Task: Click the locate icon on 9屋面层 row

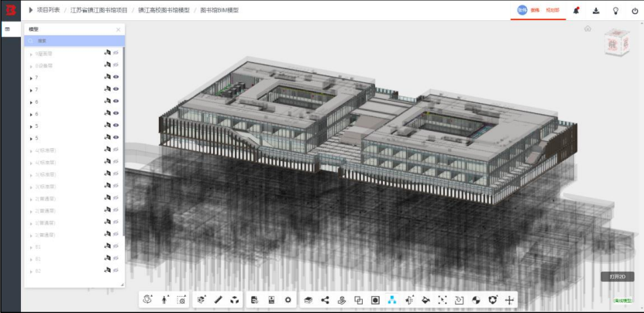Action: pyautogui.click(x=108, y=53)
